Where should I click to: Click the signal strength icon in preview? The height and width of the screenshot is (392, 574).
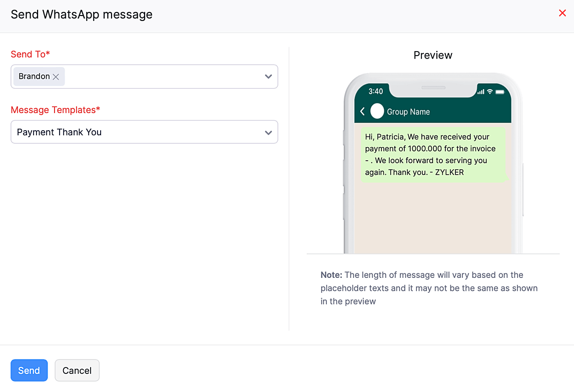click(x=481, y=92)
